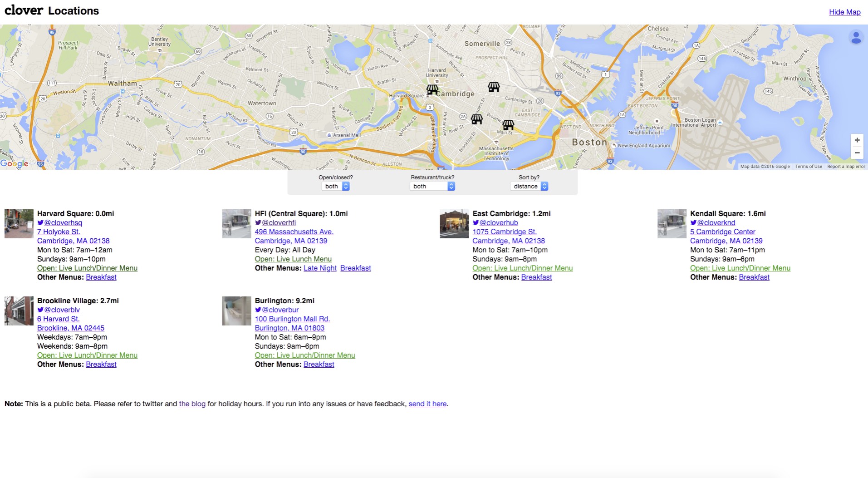
Task: Open 100 Burlington Mall Rd. address link
Action: (292, 319)
